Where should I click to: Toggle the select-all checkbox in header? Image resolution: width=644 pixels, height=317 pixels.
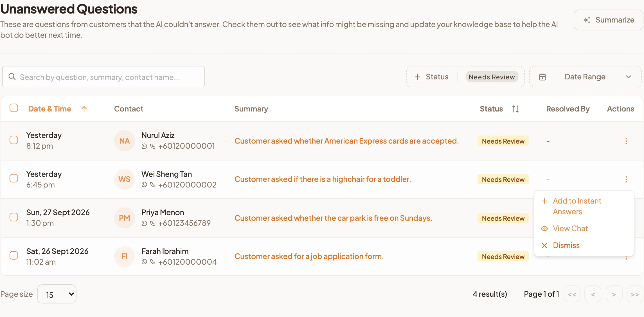point(14,108)
